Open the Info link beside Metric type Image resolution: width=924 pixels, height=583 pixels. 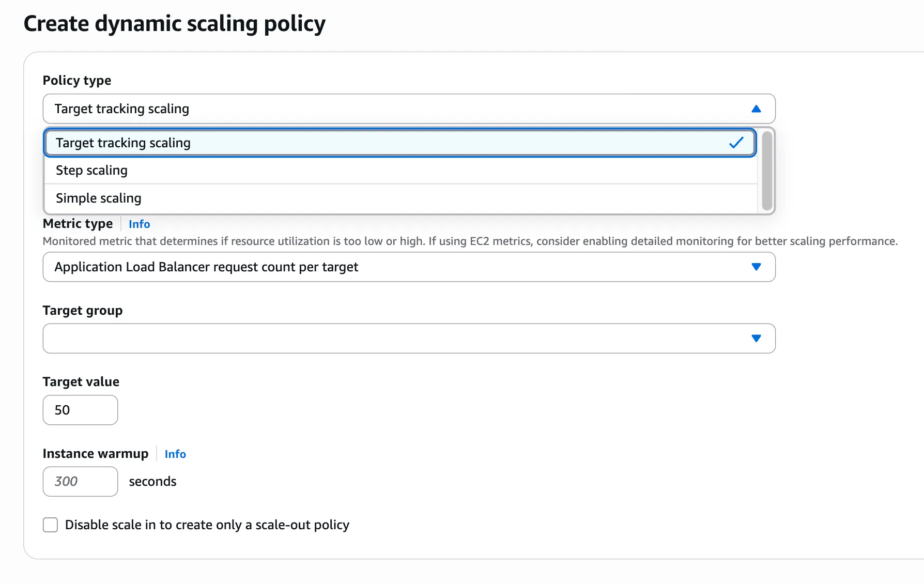139,224
